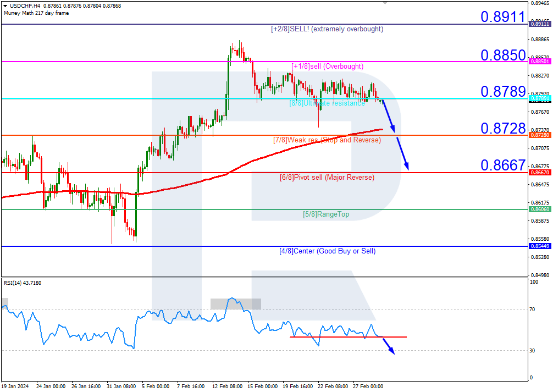Click the RSI(14) 43.7180 indicator label
The width and height of the screenshot is (553, 392).
[22, 282]
